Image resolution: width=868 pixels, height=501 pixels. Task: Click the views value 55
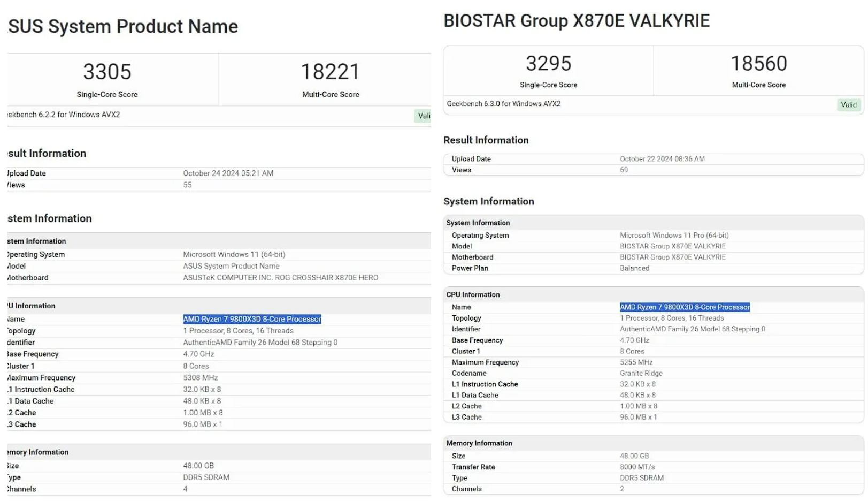pos(187,185)
